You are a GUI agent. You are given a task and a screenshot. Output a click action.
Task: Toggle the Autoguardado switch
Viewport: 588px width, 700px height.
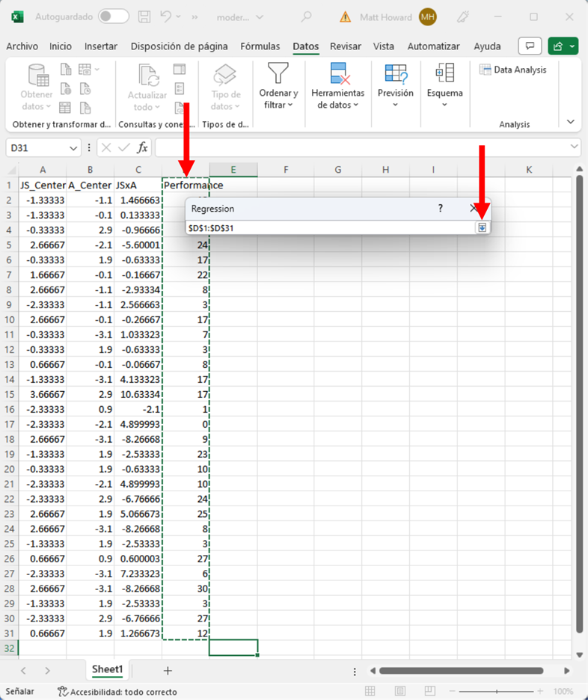pyautogui.click(x=113, y=16)
